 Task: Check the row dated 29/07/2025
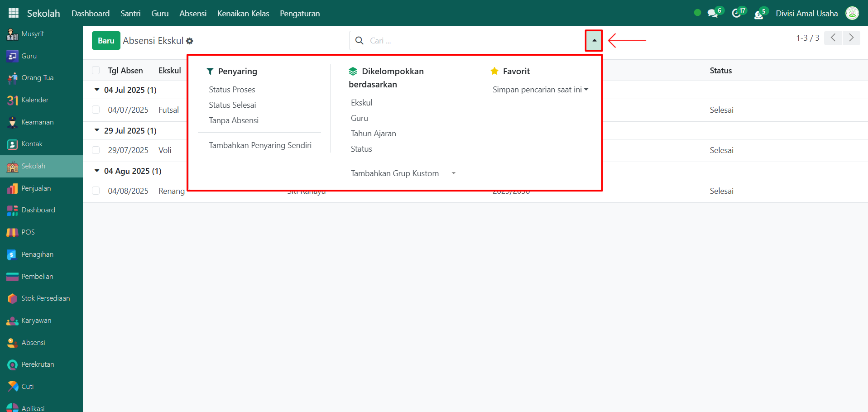click(x=96, y=150)
